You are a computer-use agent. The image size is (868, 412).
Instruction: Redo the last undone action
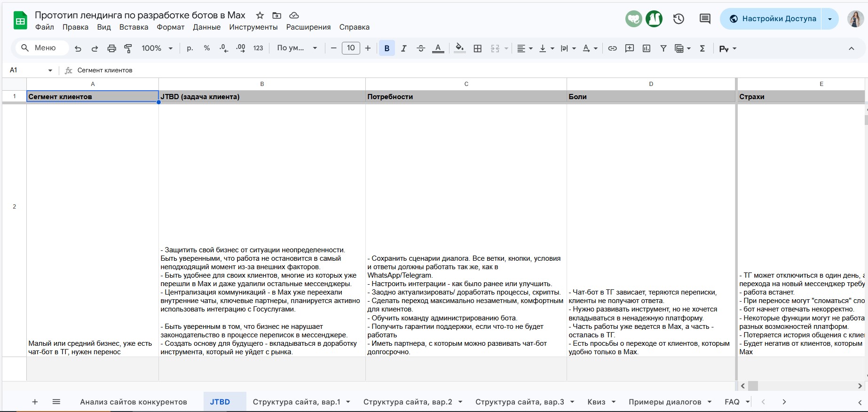pos(95,48)
